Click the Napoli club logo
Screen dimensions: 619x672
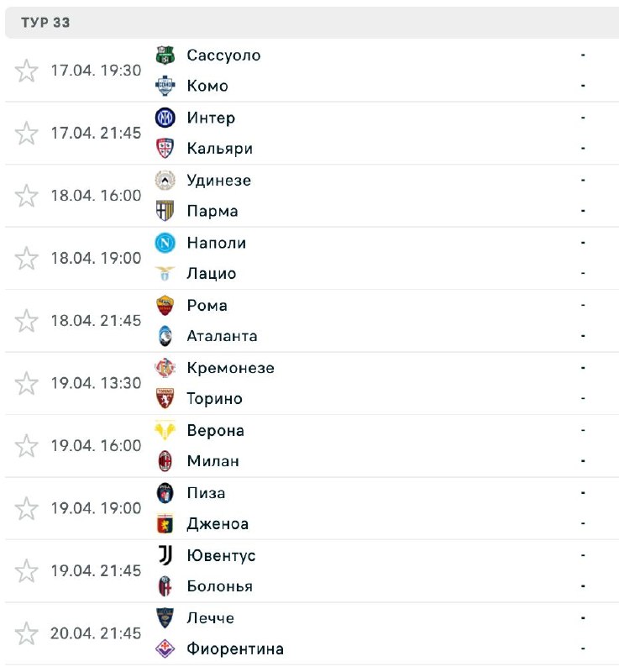(165, 243)
